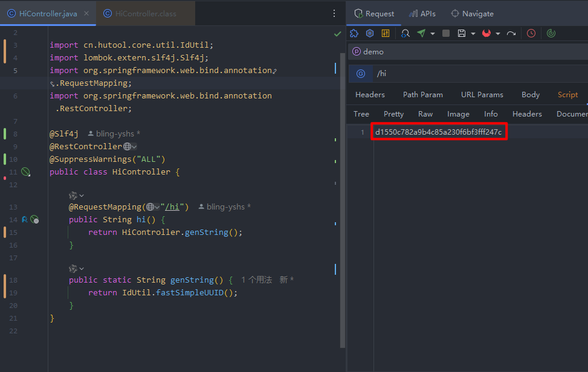This screenshot has height=372, width=588.
Task: Open the Path Param tab
Action: [423, 95]
